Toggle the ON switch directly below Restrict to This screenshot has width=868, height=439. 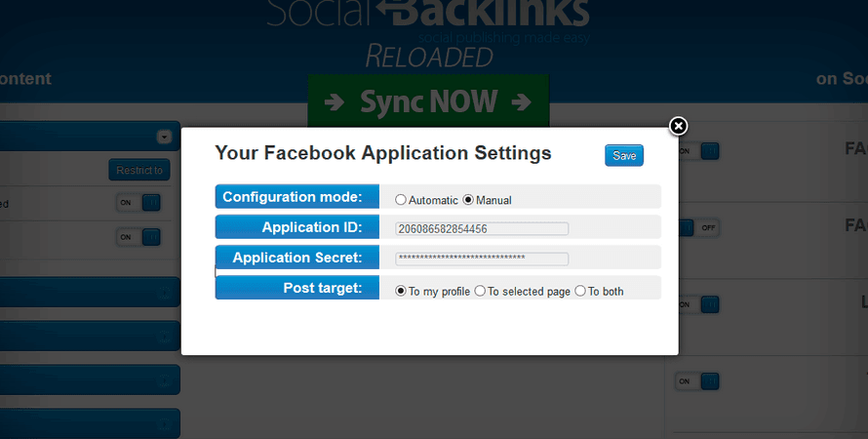click(138, 203)
